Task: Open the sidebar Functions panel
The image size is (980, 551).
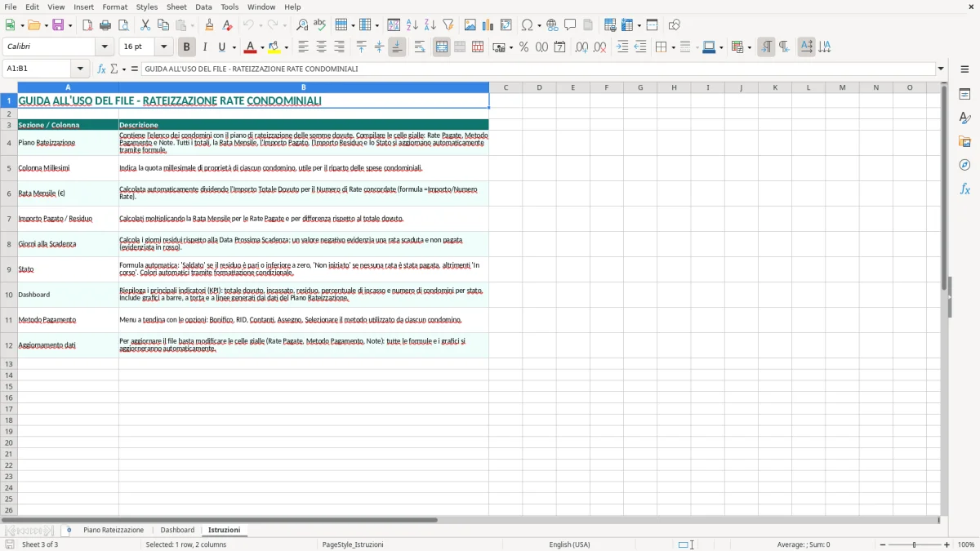Action: click(964, 189)
